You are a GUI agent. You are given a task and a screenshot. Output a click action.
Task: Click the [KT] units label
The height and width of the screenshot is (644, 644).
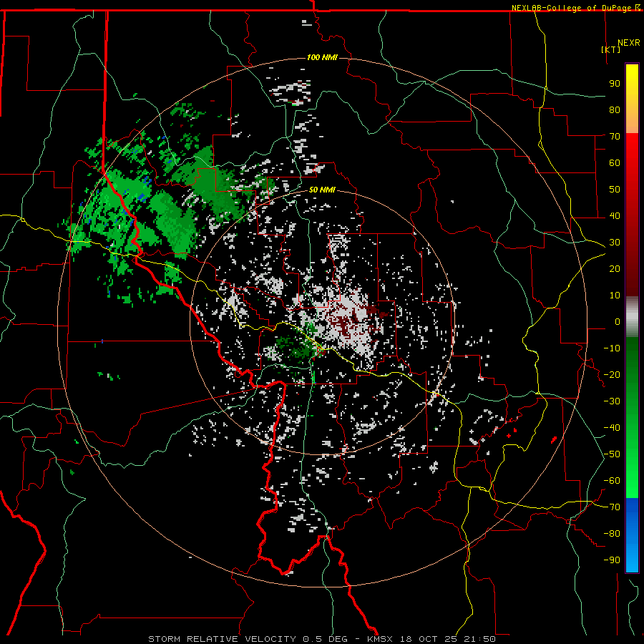tap(611, 49)
